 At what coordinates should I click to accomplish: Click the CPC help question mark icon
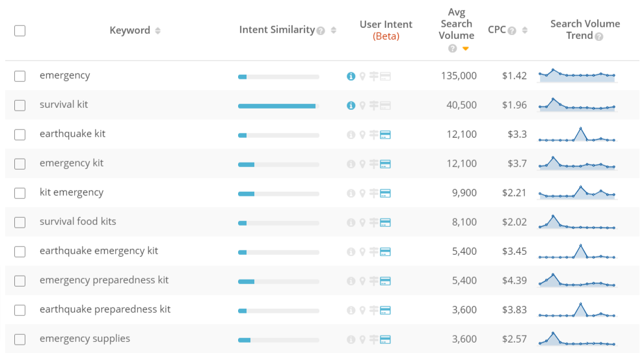point(512,31)
